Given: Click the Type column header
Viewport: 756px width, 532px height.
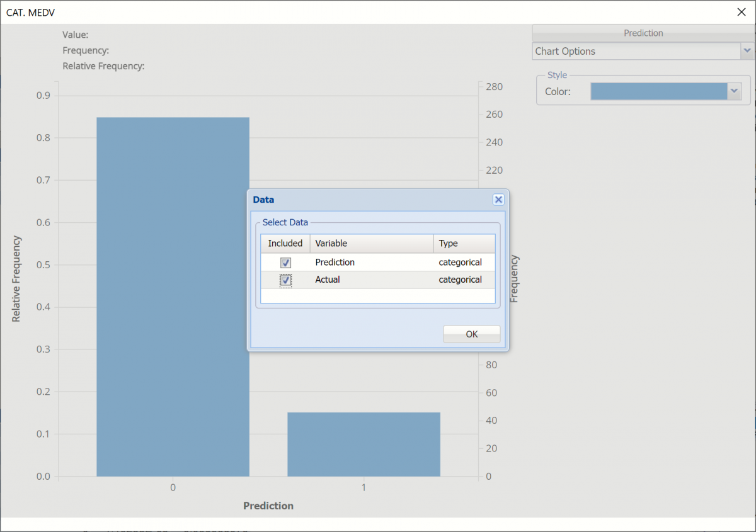Looking at the screenshot, I should 464,244.
